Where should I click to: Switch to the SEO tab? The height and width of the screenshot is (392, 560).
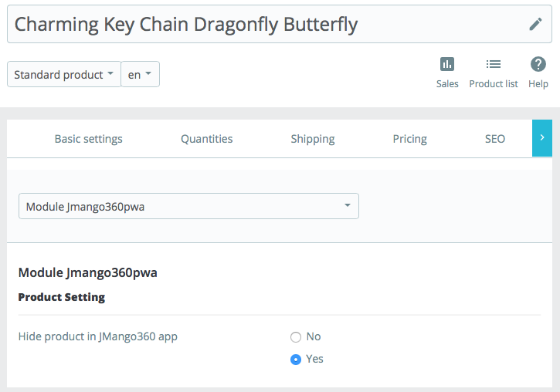click(x=495, y=139)
